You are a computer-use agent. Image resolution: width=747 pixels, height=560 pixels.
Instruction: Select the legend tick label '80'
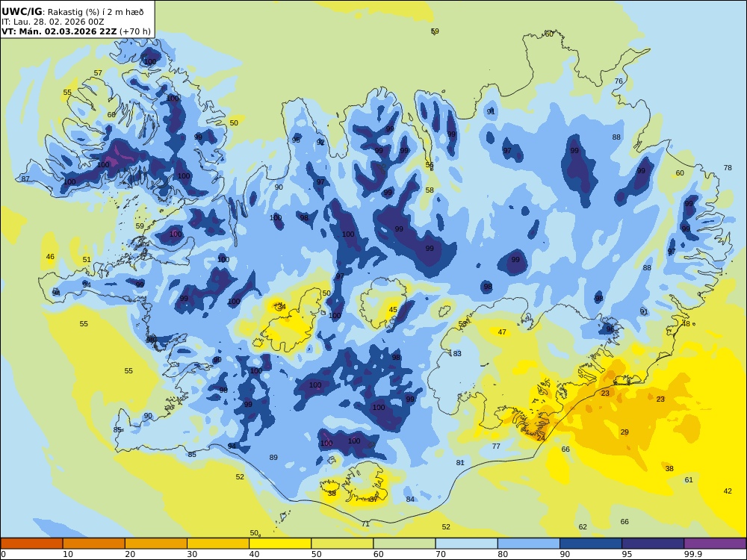point(503,554)
